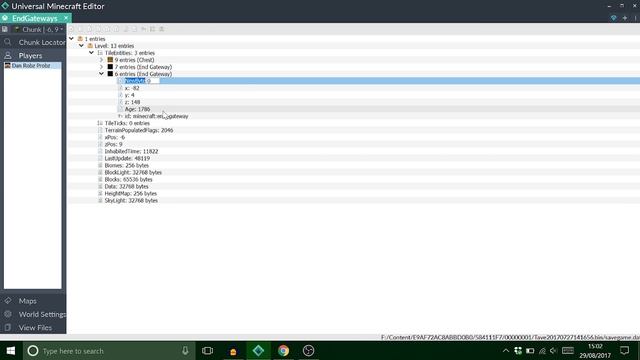Select the 'Age: 1786' entry
This screenshot has height=360, width=640.
[137, 109]
